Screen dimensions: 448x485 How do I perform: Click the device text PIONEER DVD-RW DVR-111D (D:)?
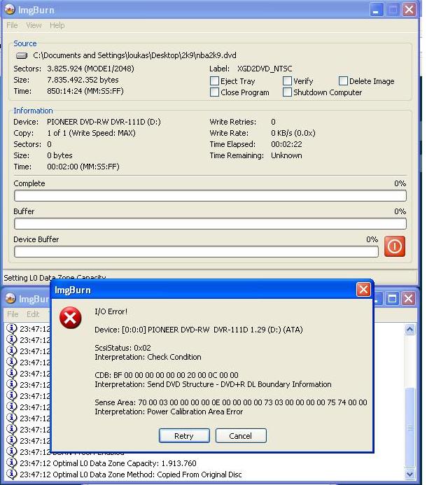coord(104,122)
